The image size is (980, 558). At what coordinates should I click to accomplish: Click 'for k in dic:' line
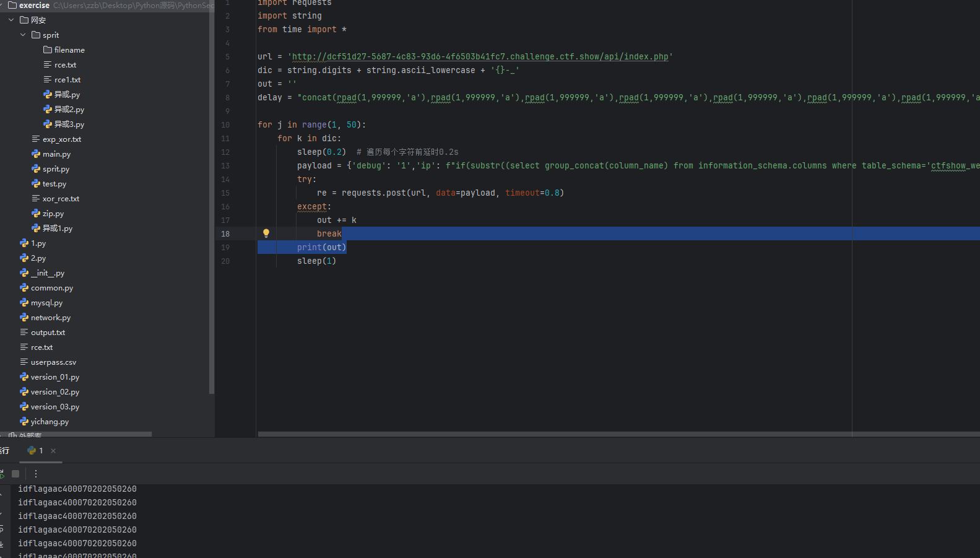pos(309,138)
